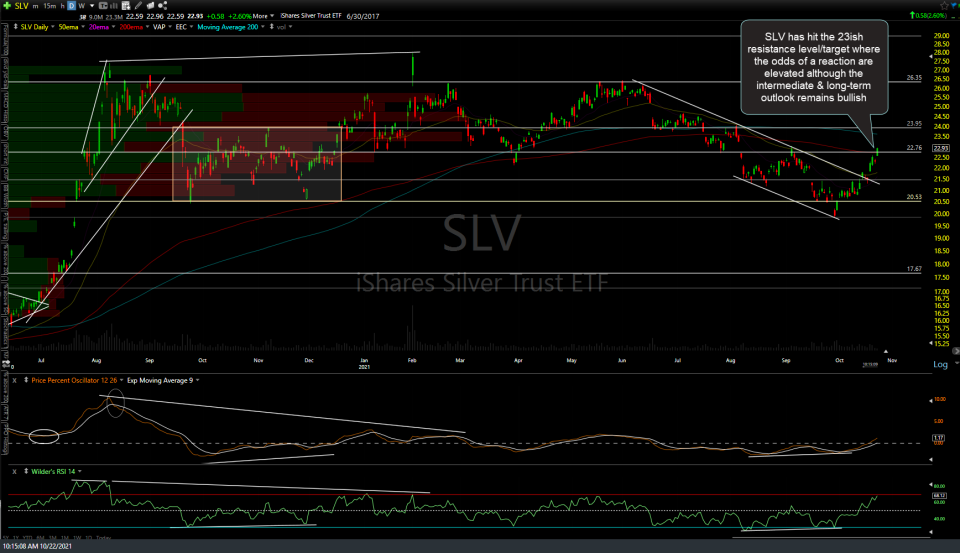Select the 'm' minute timeframe
The image size is (960, 553).
click(36, 6)
